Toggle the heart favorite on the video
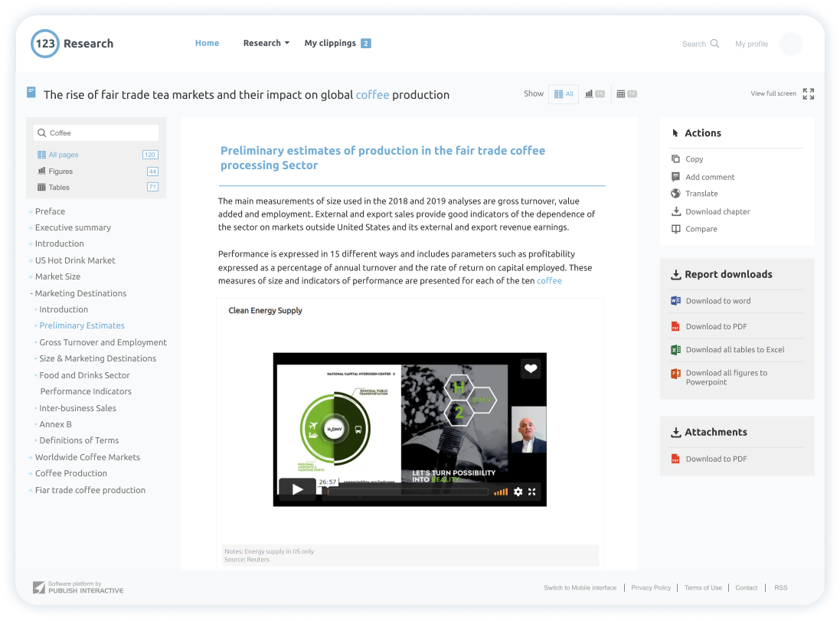Screen dimensions: 840x621 (531, 368)
